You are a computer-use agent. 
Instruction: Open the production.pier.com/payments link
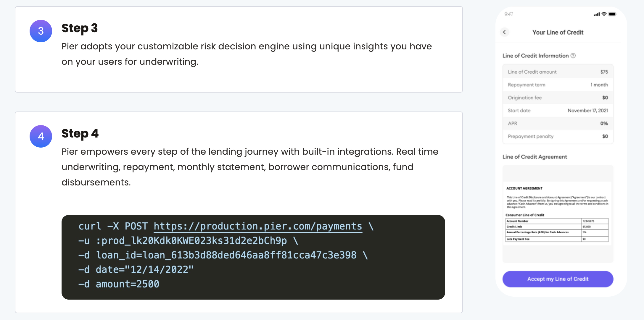[257, 226]
